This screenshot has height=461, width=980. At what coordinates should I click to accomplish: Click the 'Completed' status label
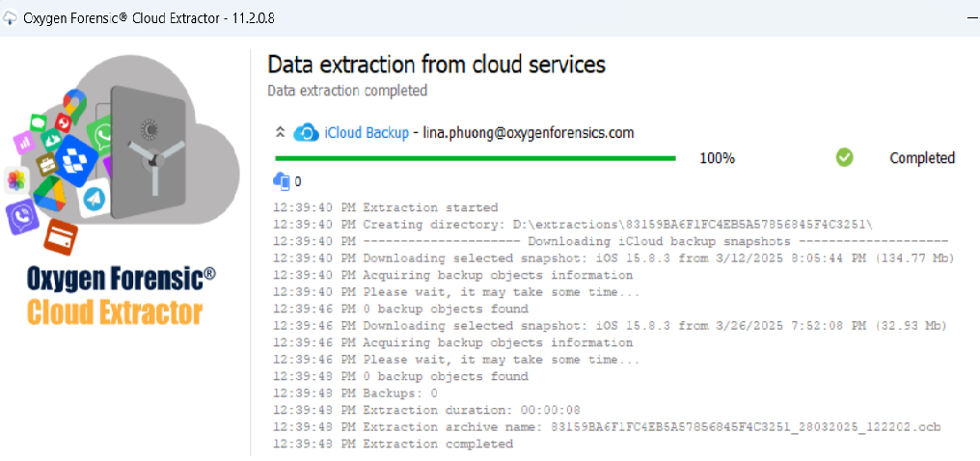922,158
